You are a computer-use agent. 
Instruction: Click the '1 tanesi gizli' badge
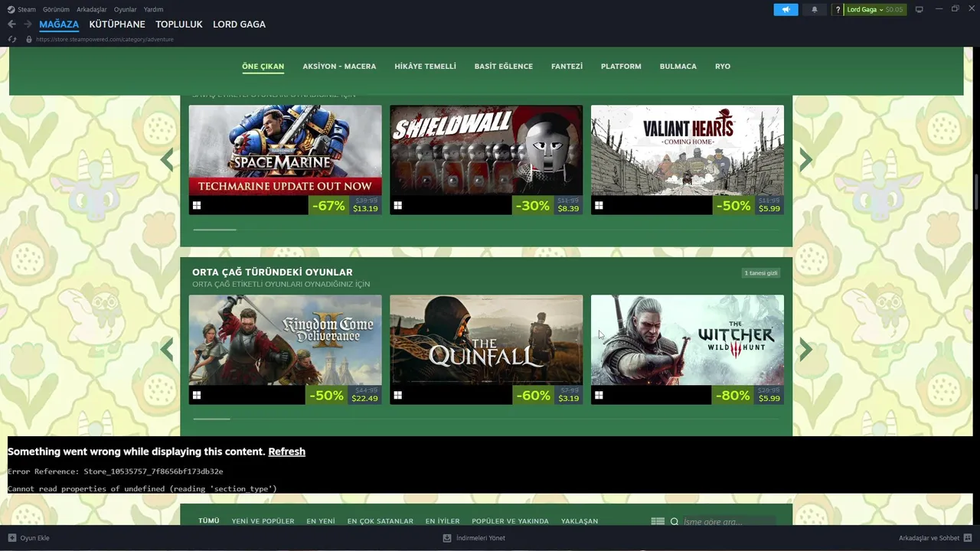tap(761, 273)
